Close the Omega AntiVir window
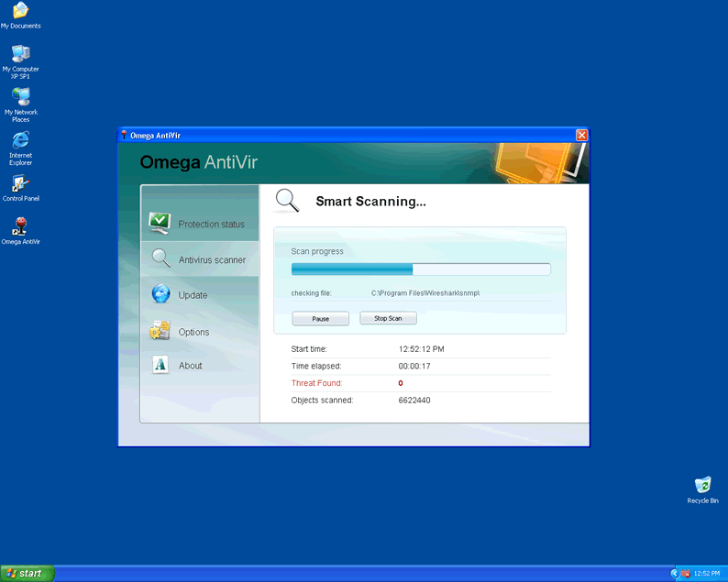Viewport: 728px width, 582px height. click(581, 135)
